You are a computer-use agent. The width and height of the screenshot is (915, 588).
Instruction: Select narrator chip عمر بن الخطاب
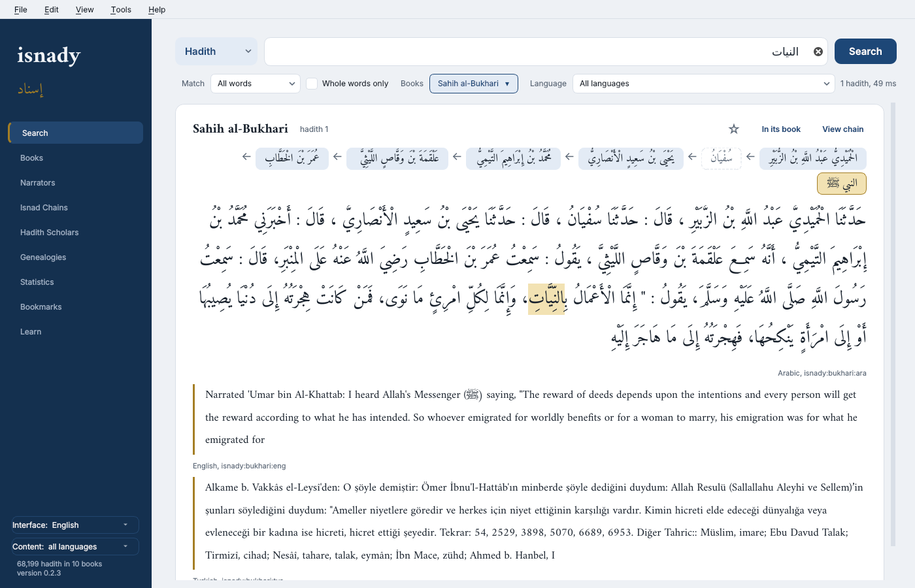tap(292, 158)
